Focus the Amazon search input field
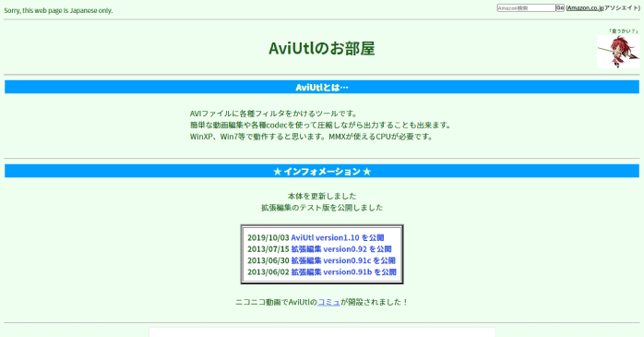644x337 pixels. 526,7
